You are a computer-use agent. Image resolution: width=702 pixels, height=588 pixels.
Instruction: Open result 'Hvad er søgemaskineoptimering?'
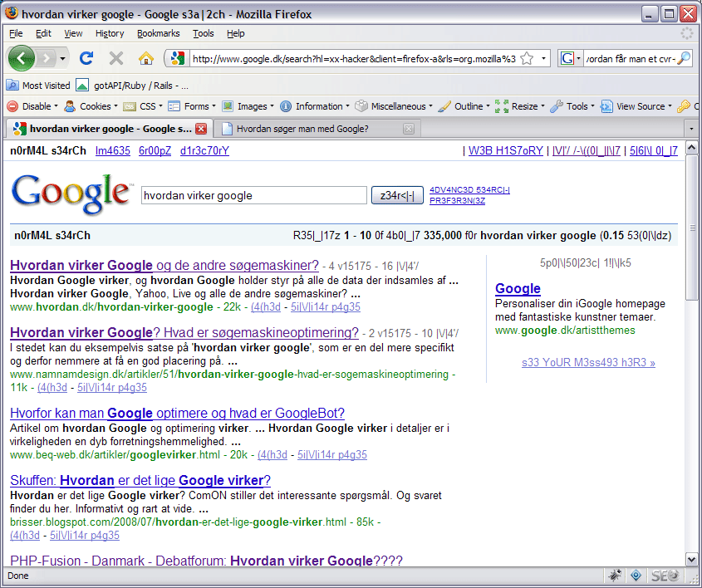coord(184,332)
